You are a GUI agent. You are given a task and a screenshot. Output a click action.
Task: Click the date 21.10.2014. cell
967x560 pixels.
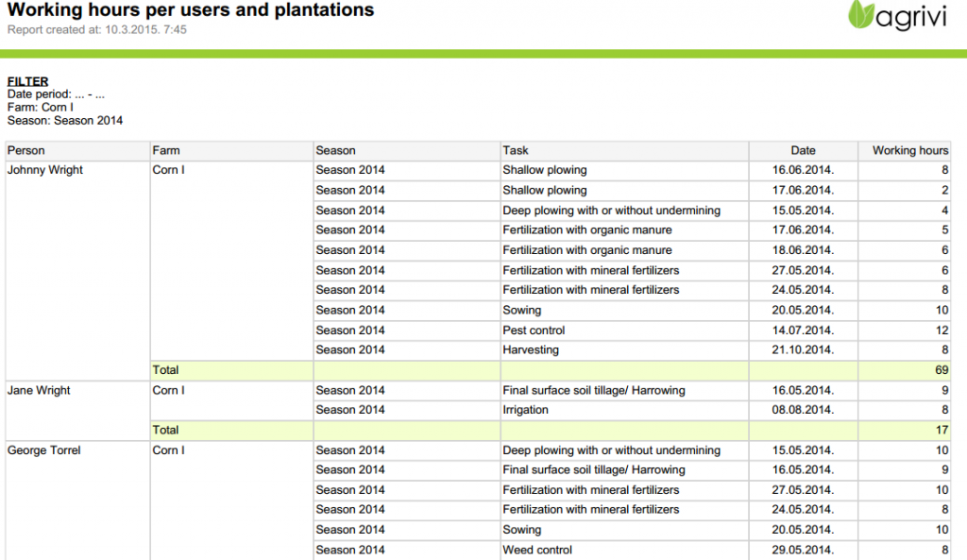(x=803, y=349)
